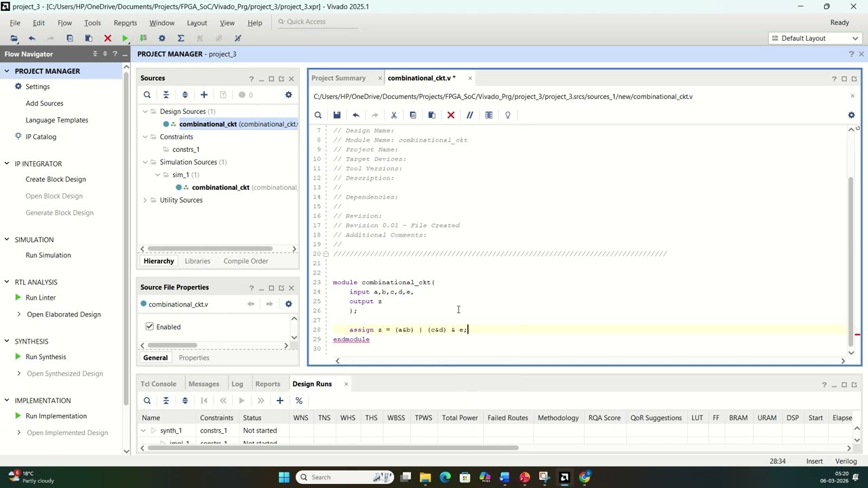This screenshot has height=488, width=868.
Task: Open Source File Properties gear icon
Action: (288, 304)
